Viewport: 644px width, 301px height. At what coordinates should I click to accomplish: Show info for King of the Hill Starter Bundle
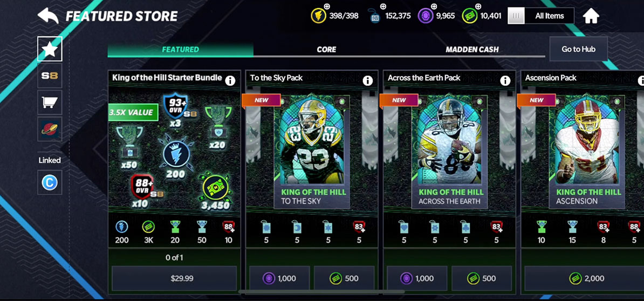pos(230,80)
